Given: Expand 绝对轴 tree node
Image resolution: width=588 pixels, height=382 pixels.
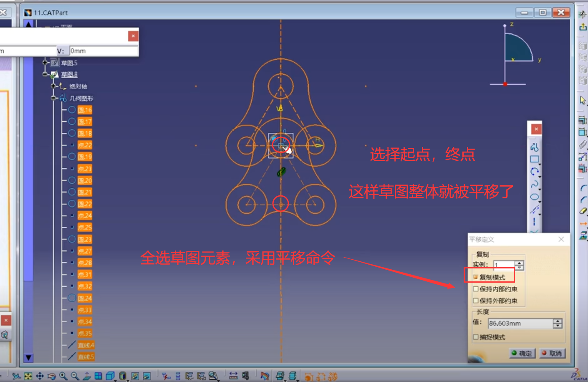Looking at the screenshot, I should 53,86.
